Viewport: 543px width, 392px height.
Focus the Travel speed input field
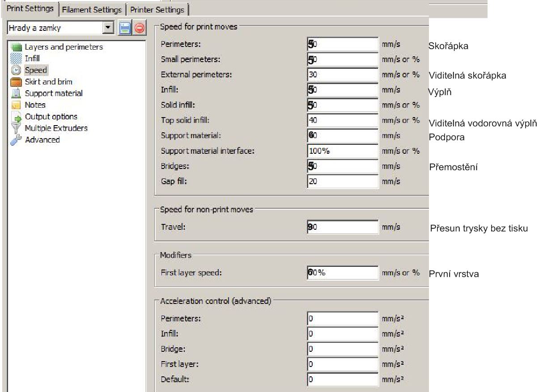point(343,228)
